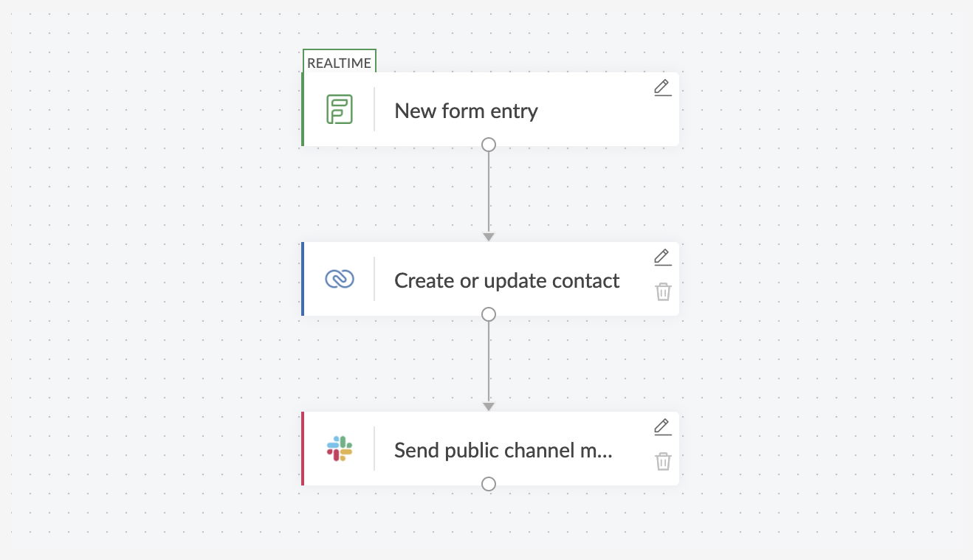Remove the Slack Send public channel step

663,461
